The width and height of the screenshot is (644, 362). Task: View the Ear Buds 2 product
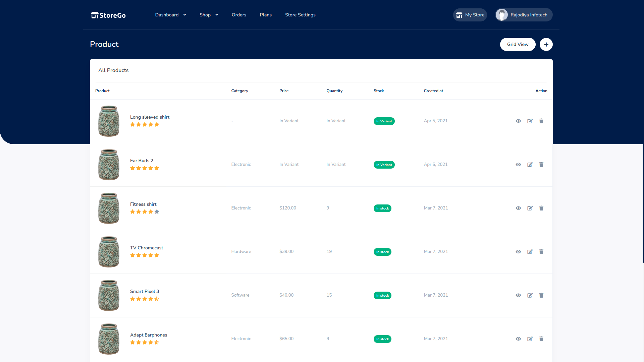pyautogui.click(x=518, y=165)
